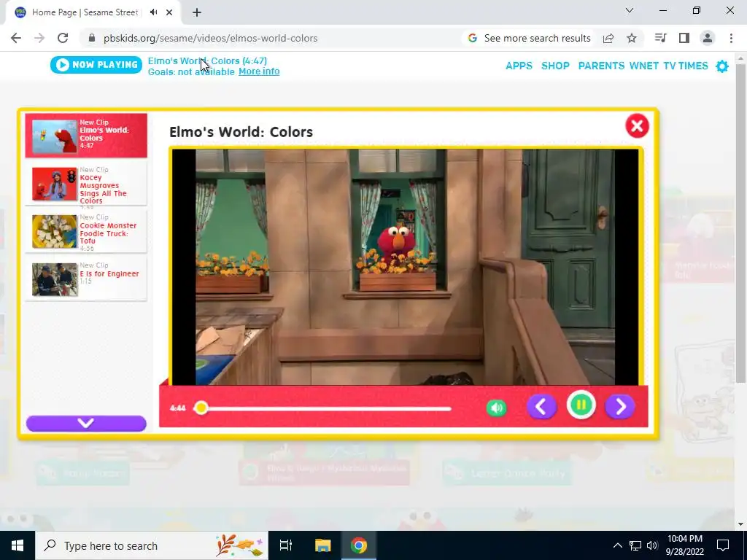Image resolution: width=747 pixels, height=560 pixels.
Task: Play the E is for Engineer clip
Action: coord(86,279)
